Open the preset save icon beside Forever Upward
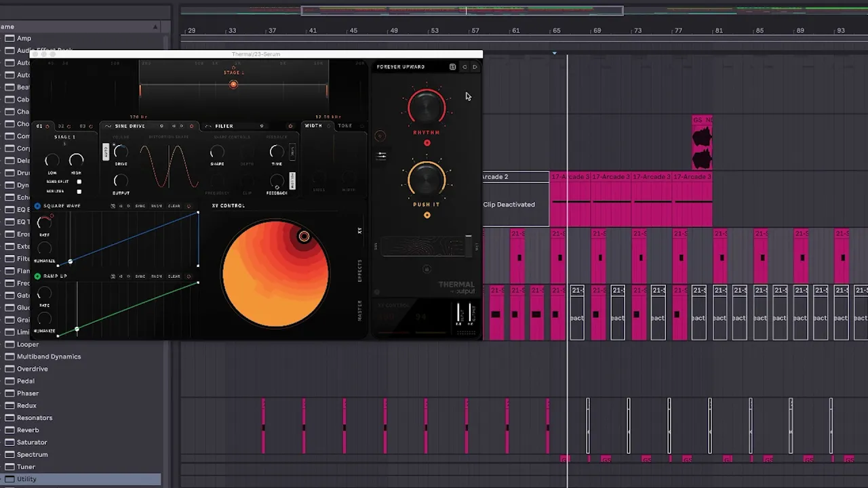The height and width of the screenshot is (488, 868). click(452, 67)
